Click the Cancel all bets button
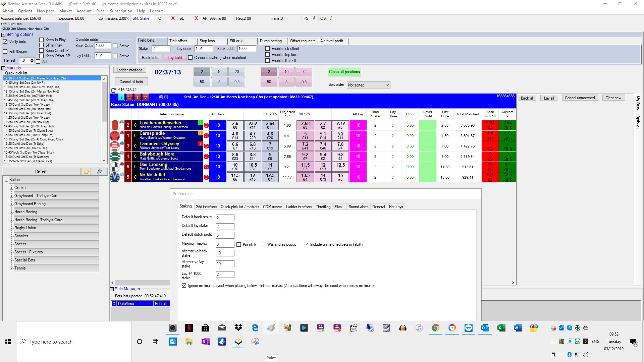 [131, 82]
